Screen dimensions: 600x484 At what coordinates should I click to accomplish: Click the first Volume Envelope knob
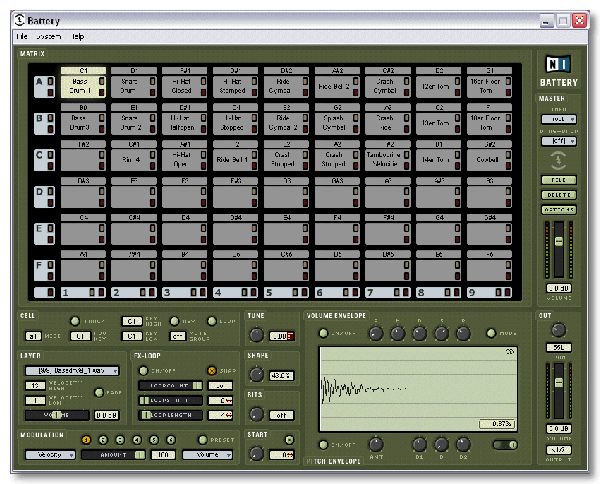[376, 333]
